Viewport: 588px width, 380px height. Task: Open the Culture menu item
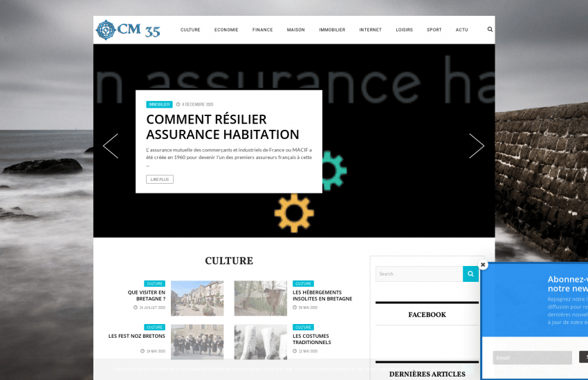tap(190, 30)
